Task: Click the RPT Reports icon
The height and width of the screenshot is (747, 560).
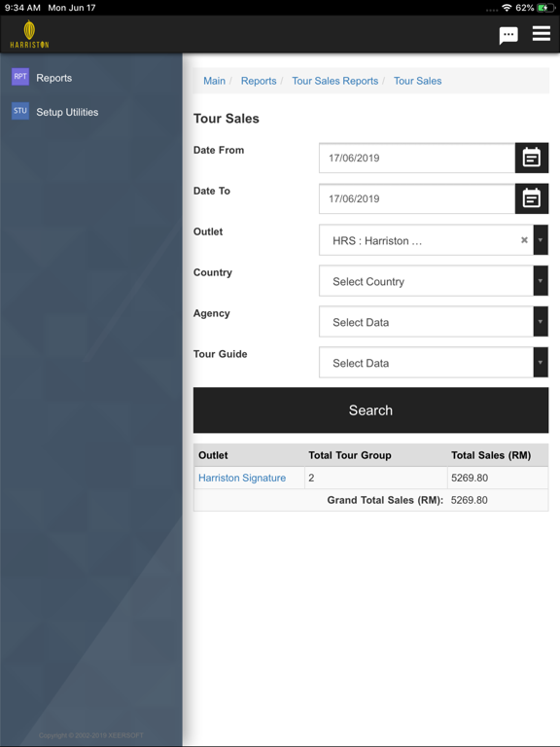Action: [x=20, y=77]
